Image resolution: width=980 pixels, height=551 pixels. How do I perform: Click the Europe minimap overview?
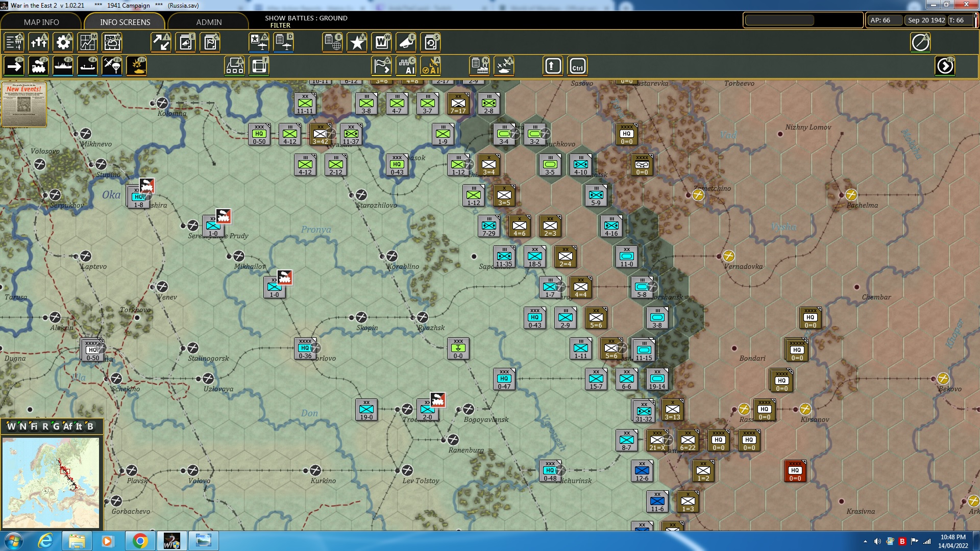tap(51, 482)
